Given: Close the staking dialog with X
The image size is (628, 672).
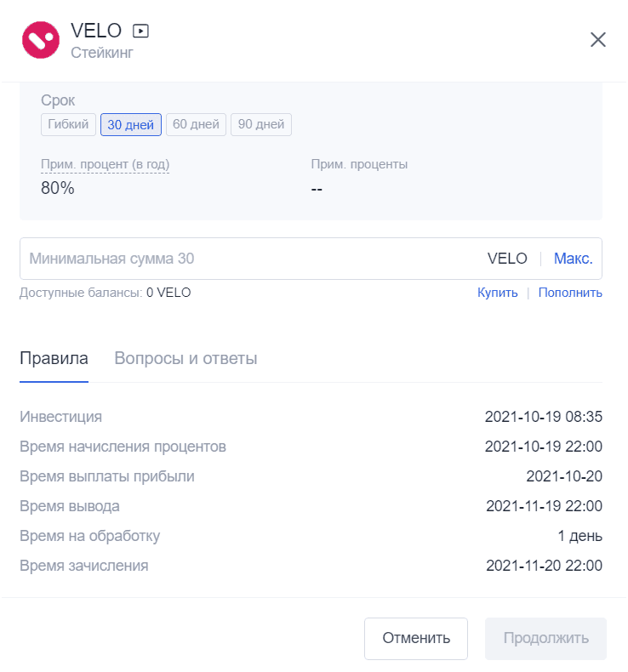Looking at the screenshot, I should click(x=598, y=40).
